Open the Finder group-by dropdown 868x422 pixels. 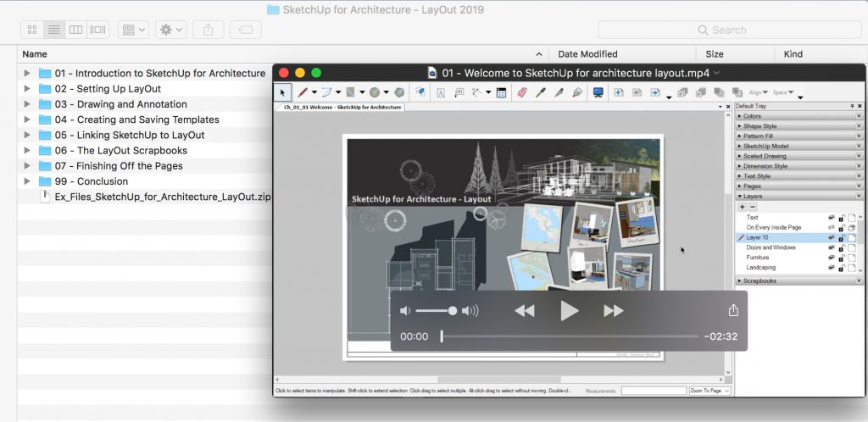[133, 30]
